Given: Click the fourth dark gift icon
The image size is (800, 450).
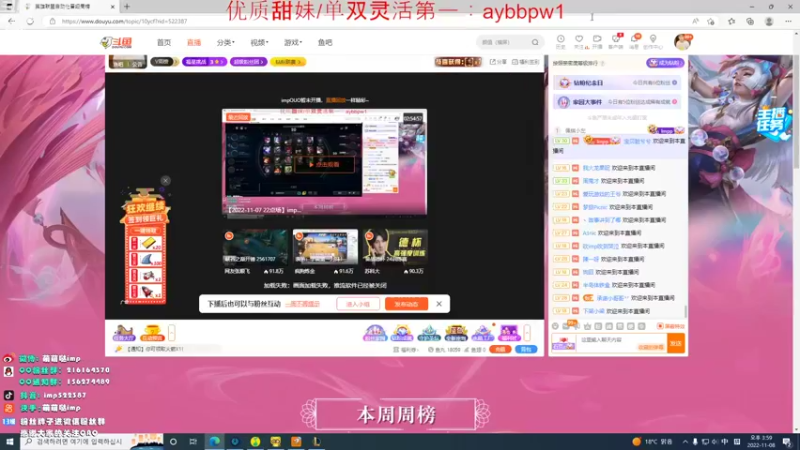Looking at the screenshot, I should tap(456, 333).
